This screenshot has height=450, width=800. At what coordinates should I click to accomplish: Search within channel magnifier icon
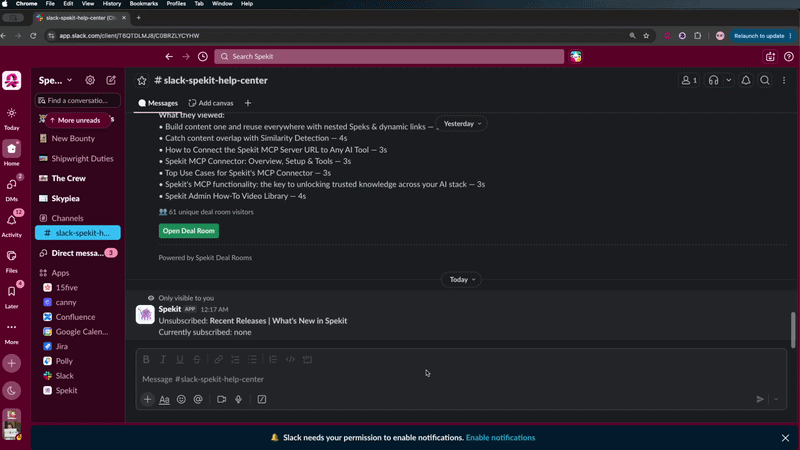[765, 80]
